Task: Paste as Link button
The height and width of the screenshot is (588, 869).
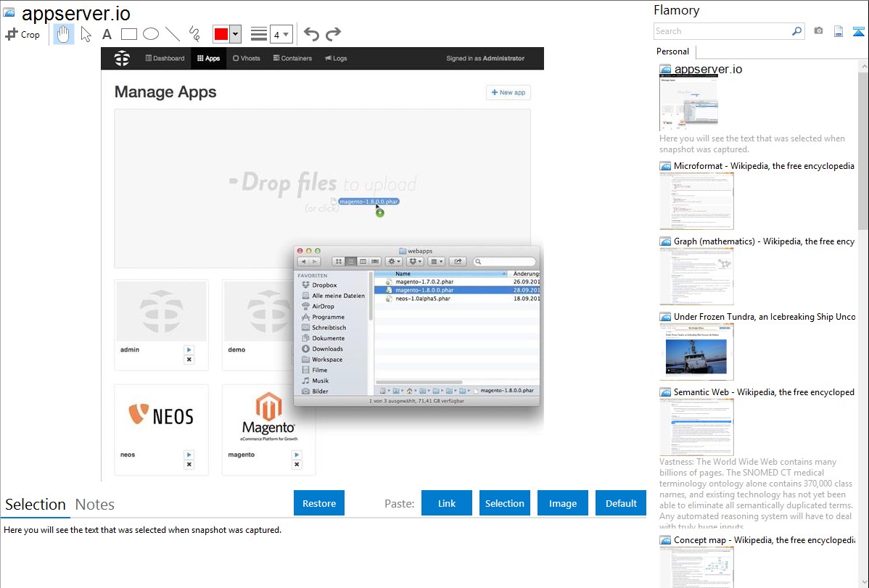Action: 447,503
